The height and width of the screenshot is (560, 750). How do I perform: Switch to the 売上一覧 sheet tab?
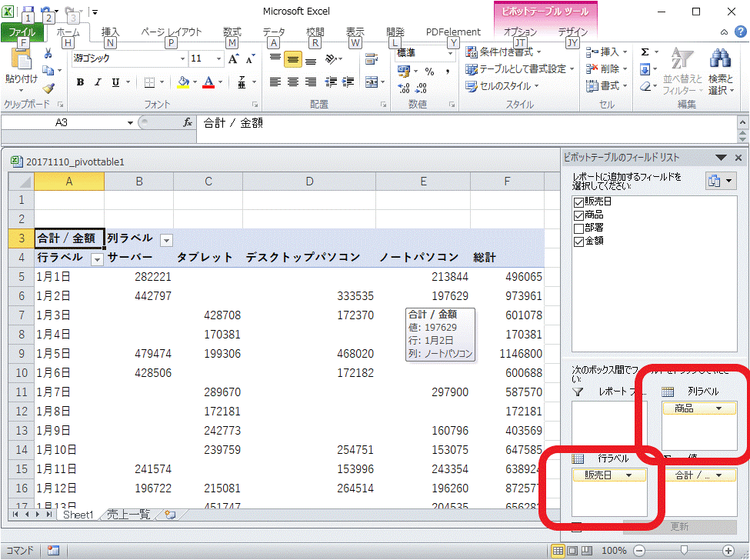point(128,515)
